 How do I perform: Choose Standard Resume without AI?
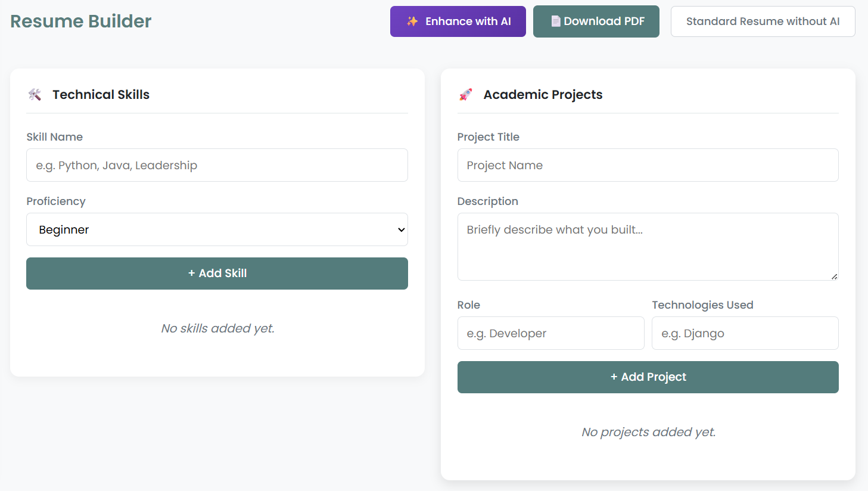[x=763, y=21]
